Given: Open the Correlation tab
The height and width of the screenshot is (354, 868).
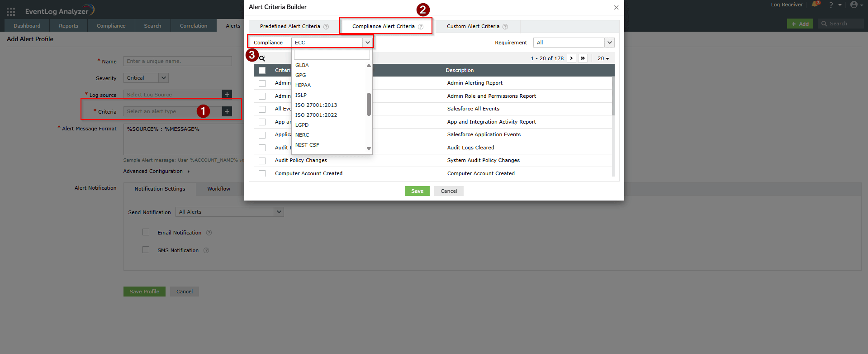Looking at the screenshot, I should 194,26.
